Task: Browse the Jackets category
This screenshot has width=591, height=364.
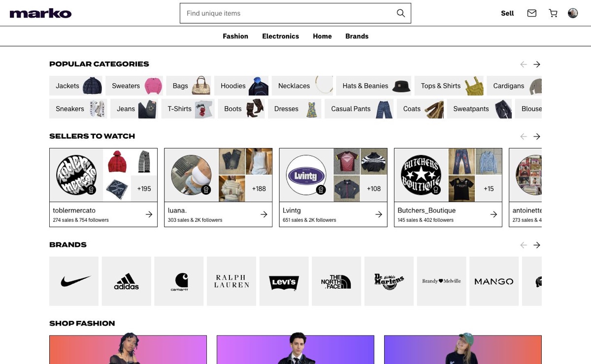Action: pyautogui.click(x=76, y=86)
